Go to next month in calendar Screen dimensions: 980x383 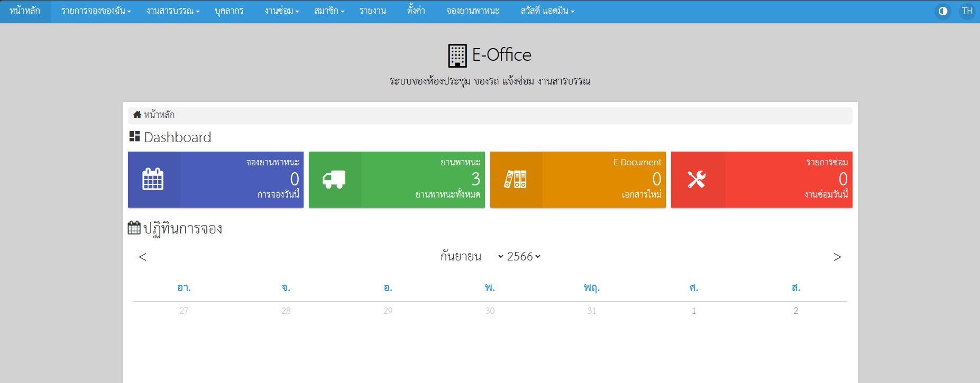(837, 257)
